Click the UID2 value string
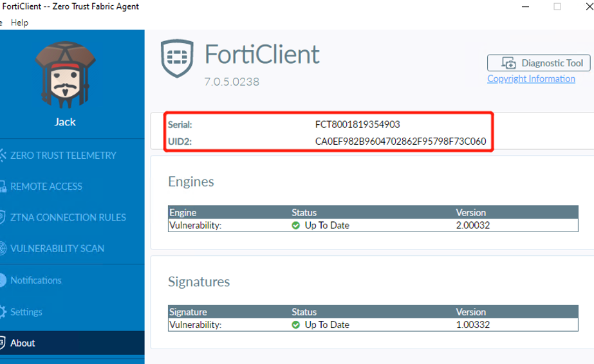 point(400,141)
